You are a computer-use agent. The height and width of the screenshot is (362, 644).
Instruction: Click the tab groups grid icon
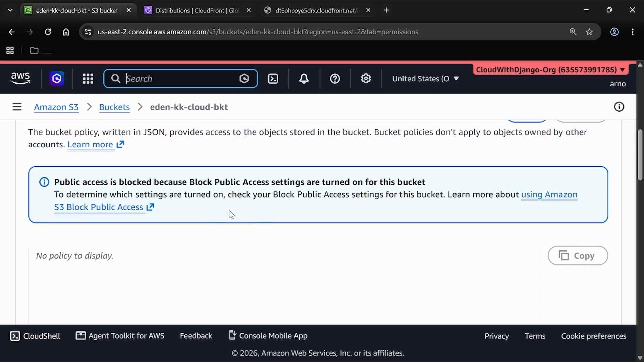[x=10, y=51]
